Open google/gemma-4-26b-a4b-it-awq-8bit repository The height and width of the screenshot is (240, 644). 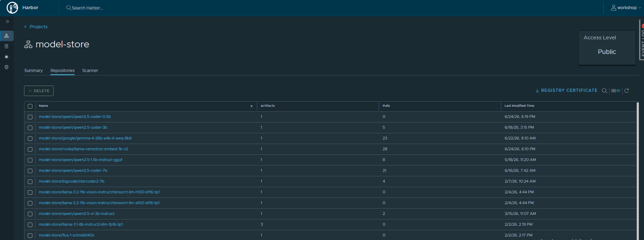(85, 138)
